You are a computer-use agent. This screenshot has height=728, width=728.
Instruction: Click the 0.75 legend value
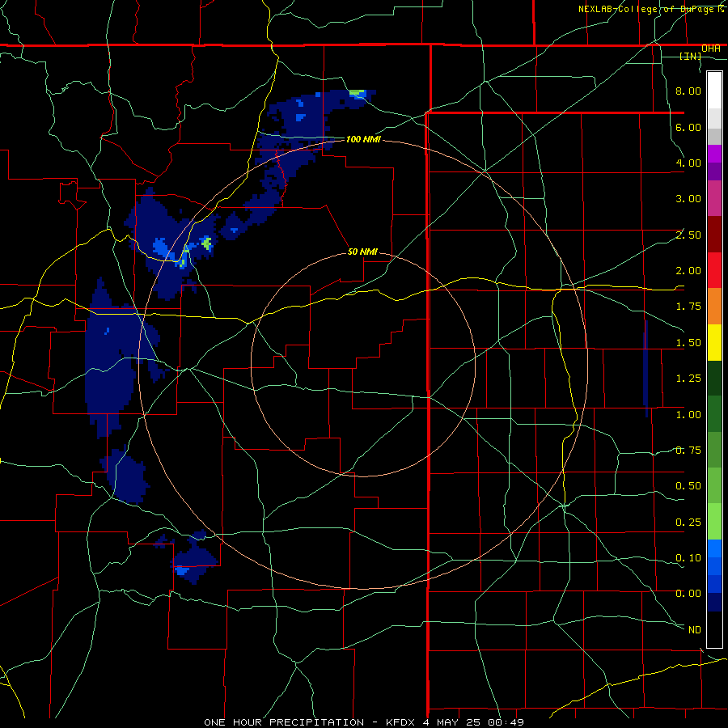688,451
